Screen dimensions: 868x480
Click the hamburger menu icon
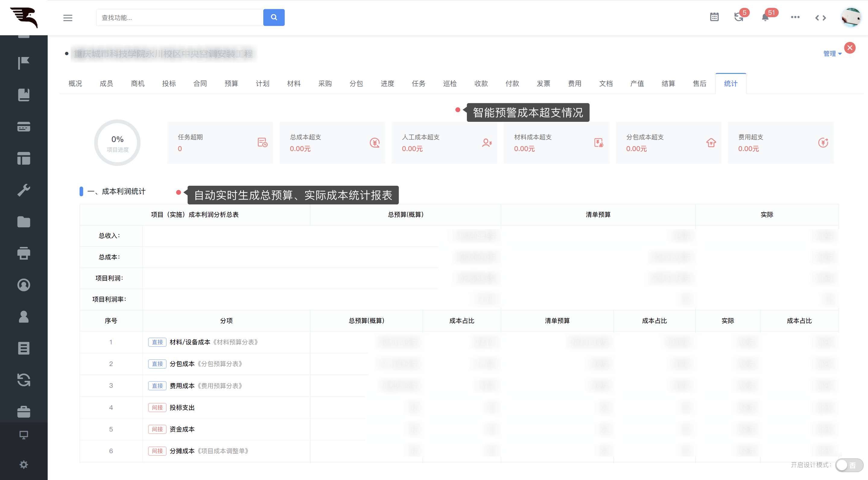[x=68, y=17]
